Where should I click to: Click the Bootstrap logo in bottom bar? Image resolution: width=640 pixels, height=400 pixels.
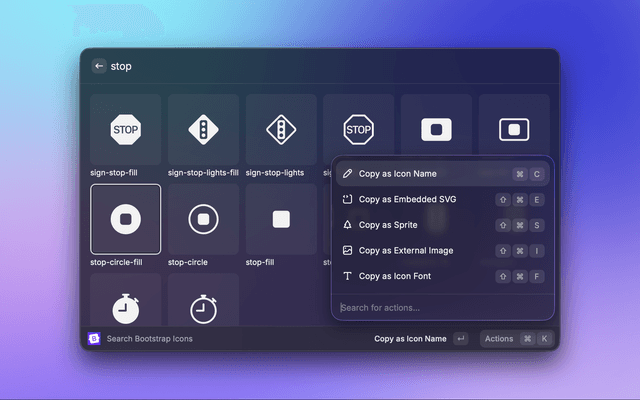(x=94, y=339)
